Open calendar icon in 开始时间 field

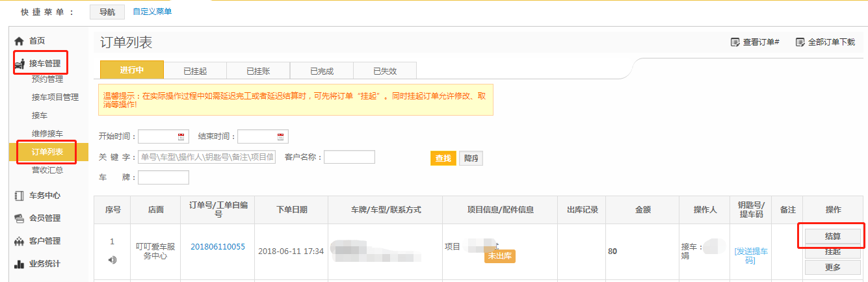point(181,136)
